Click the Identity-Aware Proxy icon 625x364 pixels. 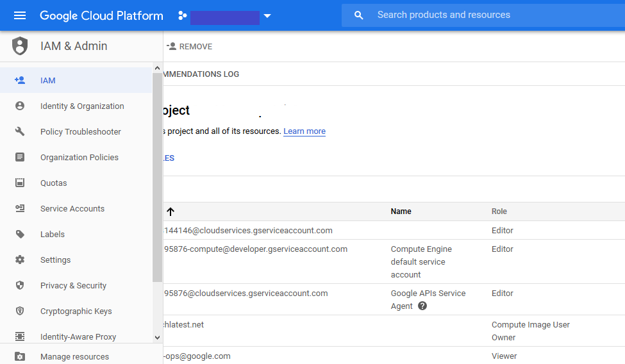click(19, 336)
